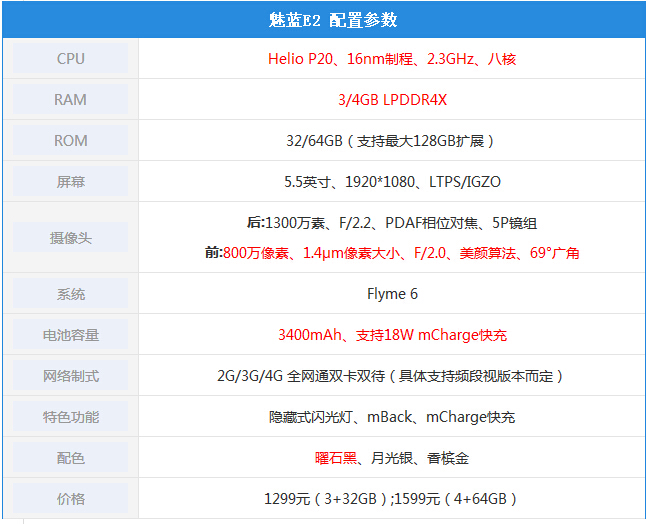Image resolution: width=649 pixels, height=524 pixels.
Task: Click the 月光银 color name
Action: click(392, 458)
